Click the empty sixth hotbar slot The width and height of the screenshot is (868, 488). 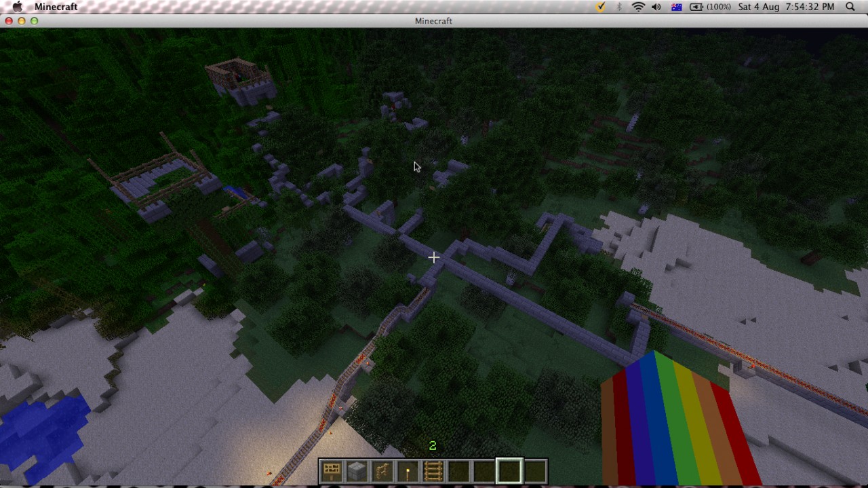click(458, 470)
